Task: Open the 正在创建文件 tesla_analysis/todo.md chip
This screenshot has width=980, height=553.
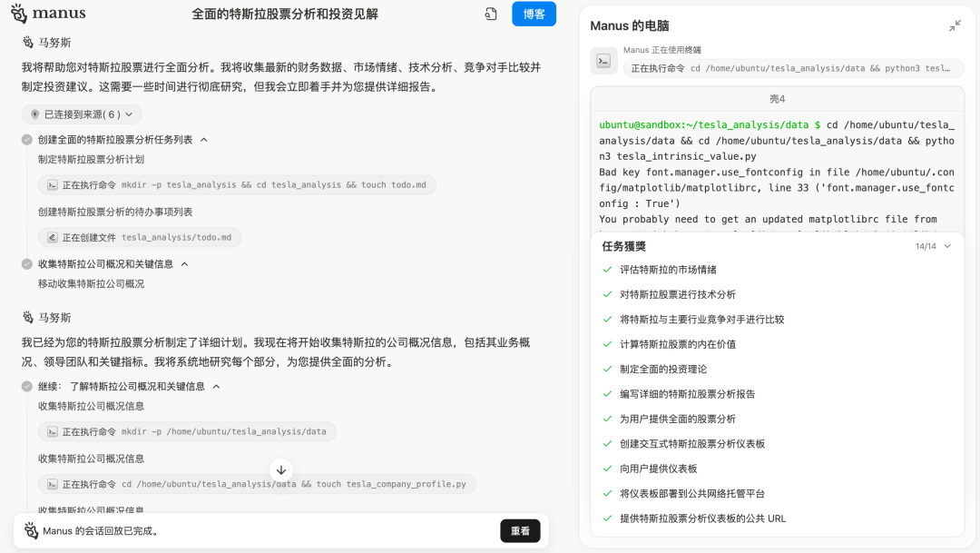Action: 140,238
